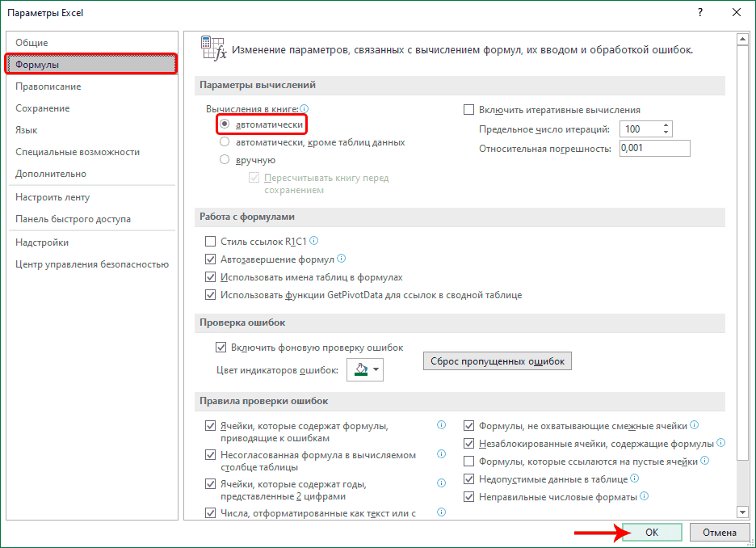Image resolution: width=756 pixels, height=548 pixels.
Task: Click the info icon near Несогласованная формула в вычисляемом столбце
Action: (x=440, y=455)
